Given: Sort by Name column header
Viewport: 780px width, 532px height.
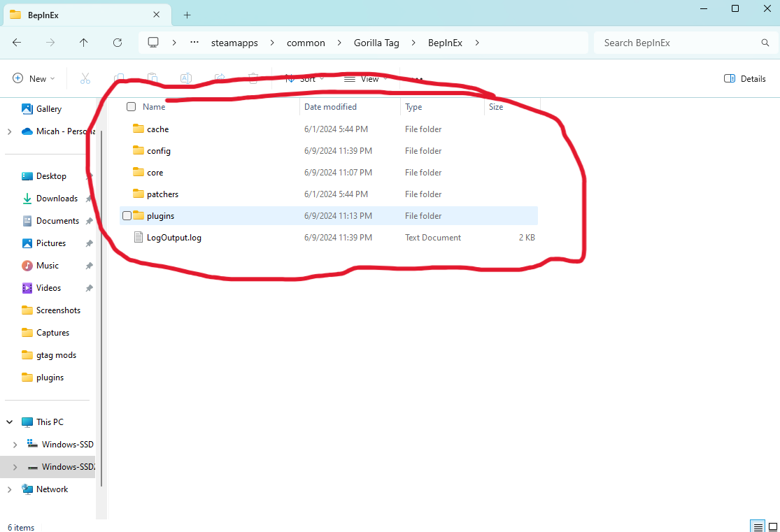Looking at the screenshot, I should (154, 107).
